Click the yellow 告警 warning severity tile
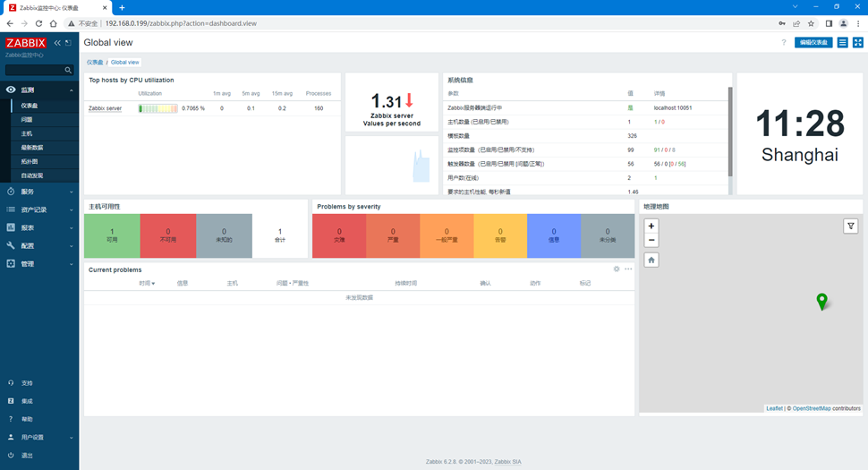The height and width of the screenshot is (470, 868). point(500,235)
